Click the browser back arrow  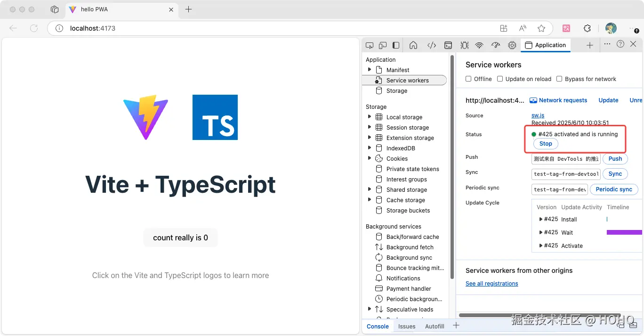13,28
